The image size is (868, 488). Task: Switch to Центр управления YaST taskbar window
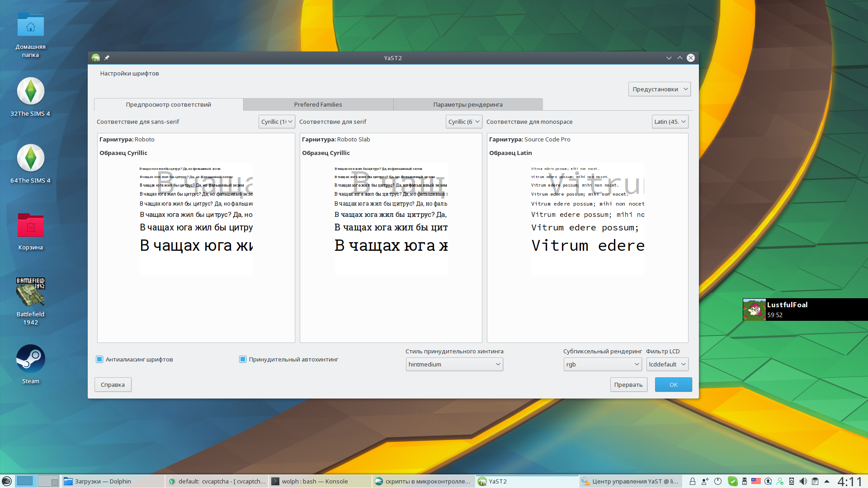[x=630, y=481]
